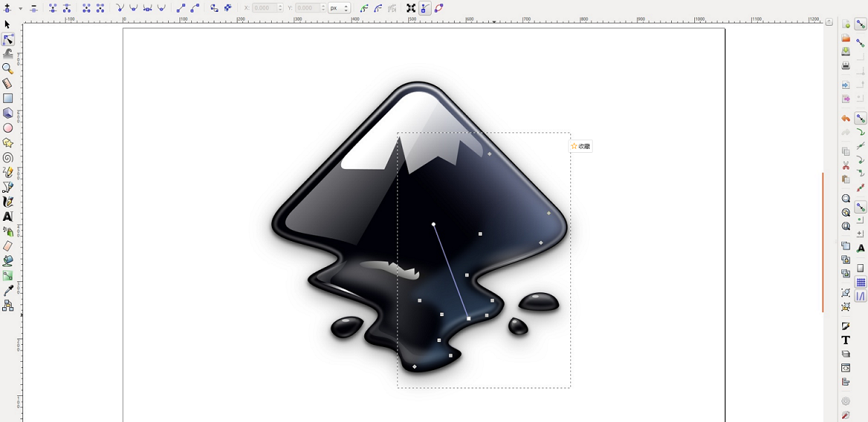This screenshot has height=422, width=868.
Task: Select the Dropper color picker tool
Action: point(8,290)
